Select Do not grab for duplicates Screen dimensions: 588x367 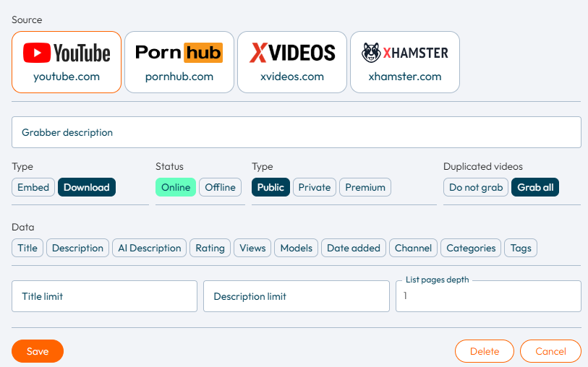pyautogui.click(x=476, y=187)
